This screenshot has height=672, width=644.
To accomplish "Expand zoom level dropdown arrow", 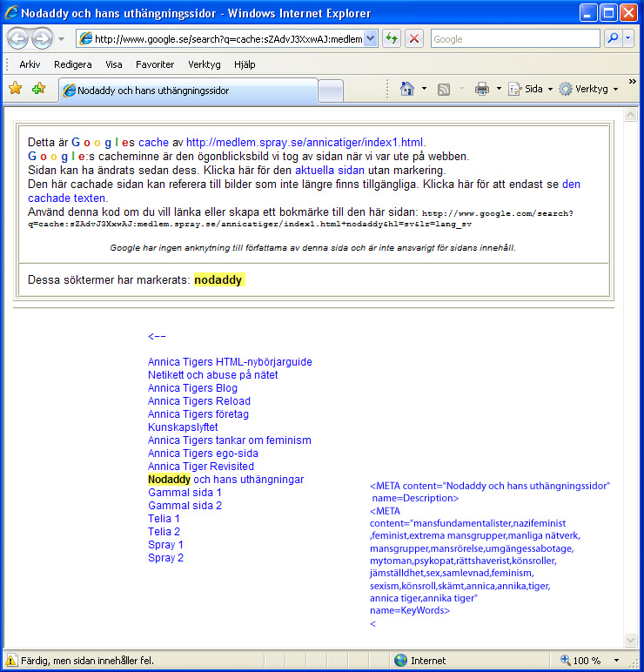I will (616, 661).
